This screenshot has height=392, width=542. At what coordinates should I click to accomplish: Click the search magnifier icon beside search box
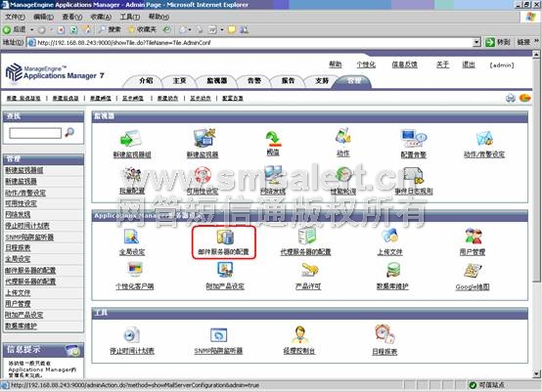pyautogui.click(x=69, y=132)
